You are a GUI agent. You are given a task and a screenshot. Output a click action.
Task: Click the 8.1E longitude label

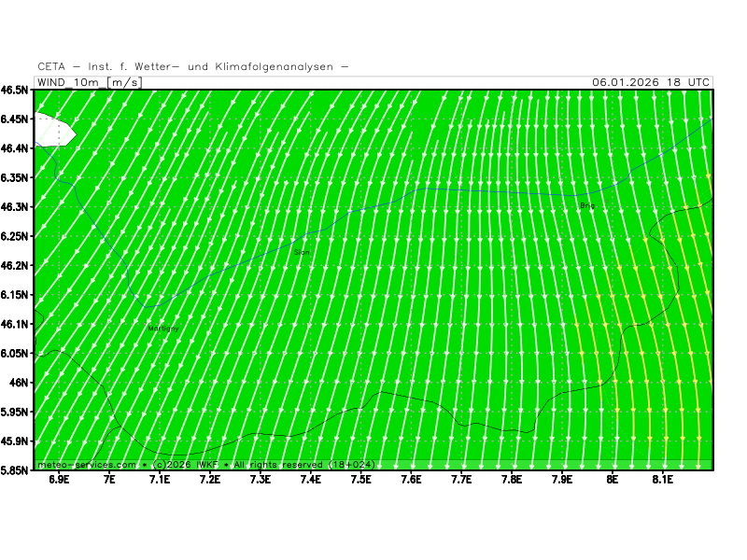pyautogui.click(x=662, y=481)
